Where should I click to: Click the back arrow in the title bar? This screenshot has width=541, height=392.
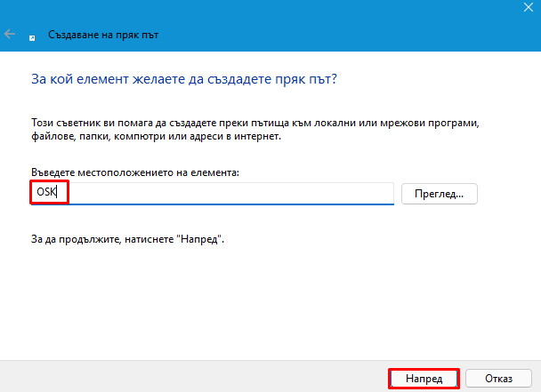pos(10,34)
